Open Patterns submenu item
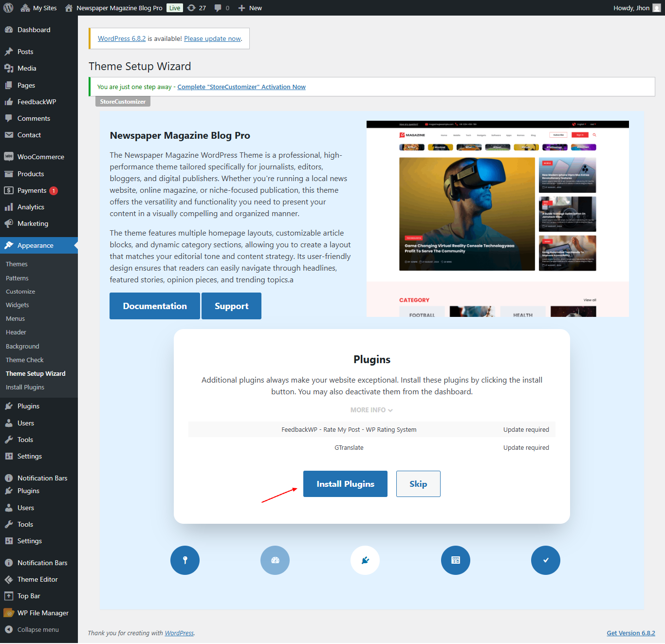The height and width of the screenshot is (644, 665). pos(17,278)
